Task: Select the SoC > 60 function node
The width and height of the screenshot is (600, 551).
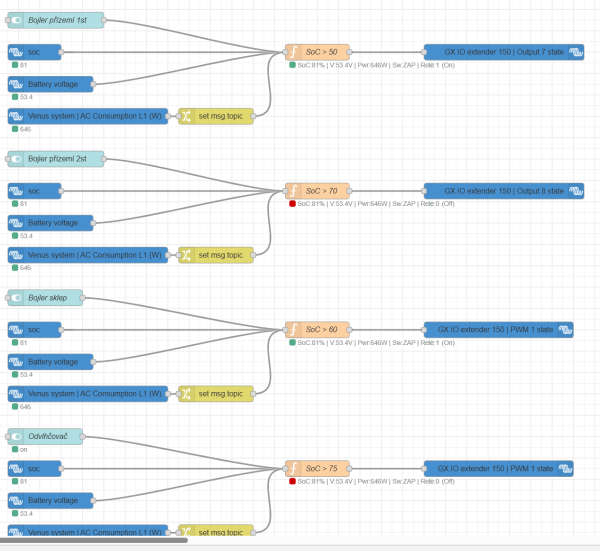Action: 317,329
